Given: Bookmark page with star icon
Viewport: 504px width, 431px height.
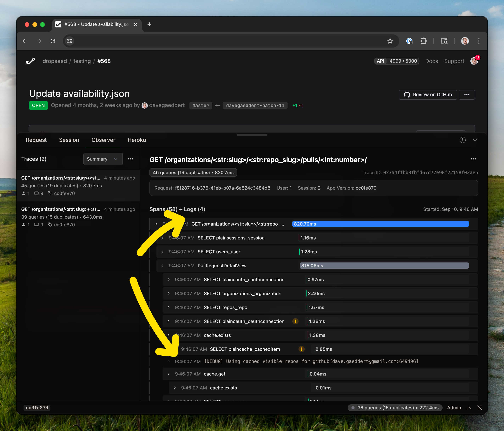Looking at the screenshot, I should tap(390, 41).
